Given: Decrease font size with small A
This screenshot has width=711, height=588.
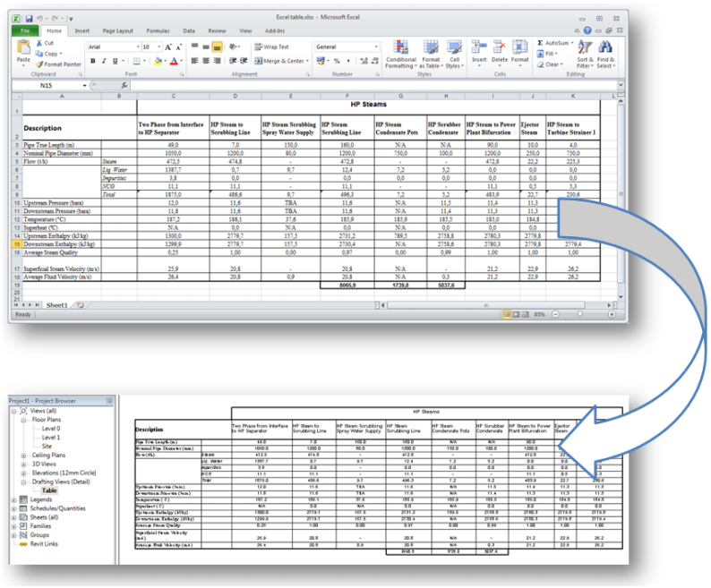Looking at the screenshot, I should [179, 47].
